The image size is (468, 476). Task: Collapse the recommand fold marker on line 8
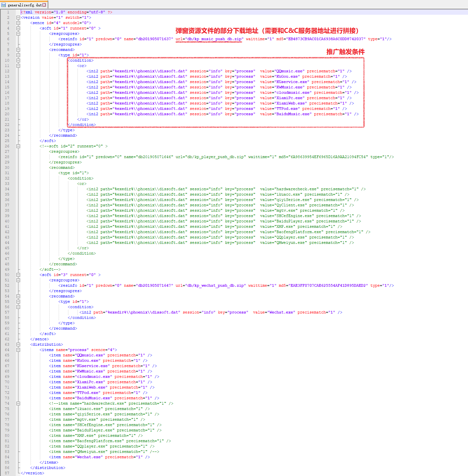tap(18, 49)
